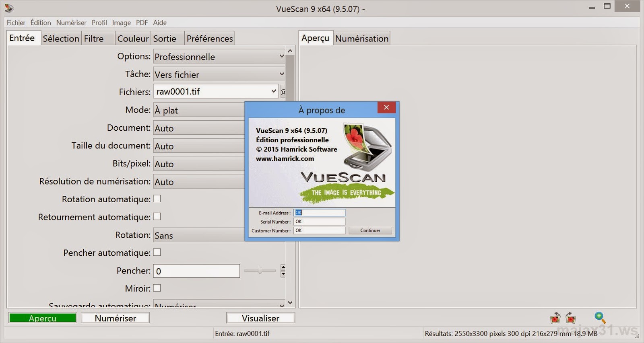Close the À propos de dialog
Image resolution: width=644 pixels, height=343 pixels.
tap(386, 107)
